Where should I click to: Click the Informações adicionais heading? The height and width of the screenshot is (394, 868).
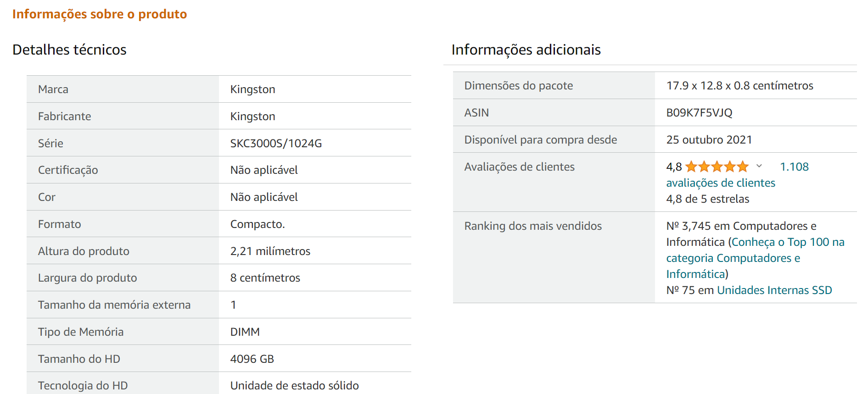tap(526, 50)
